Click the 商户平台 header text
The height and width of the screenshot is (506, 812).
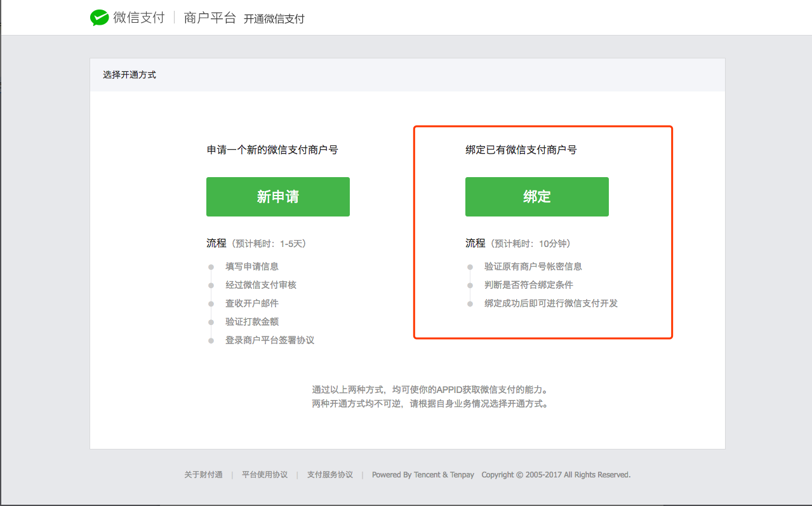coord(210,18)
